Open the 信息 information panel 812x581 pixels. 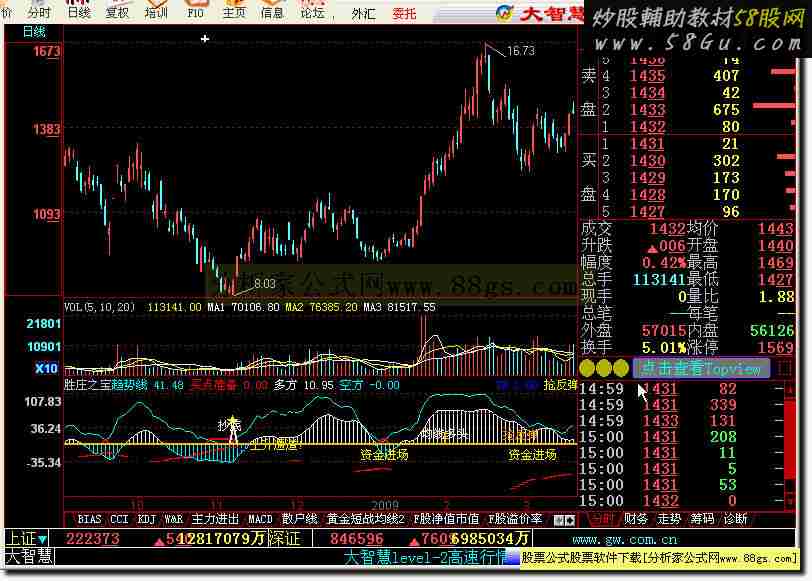pos(272,10)
